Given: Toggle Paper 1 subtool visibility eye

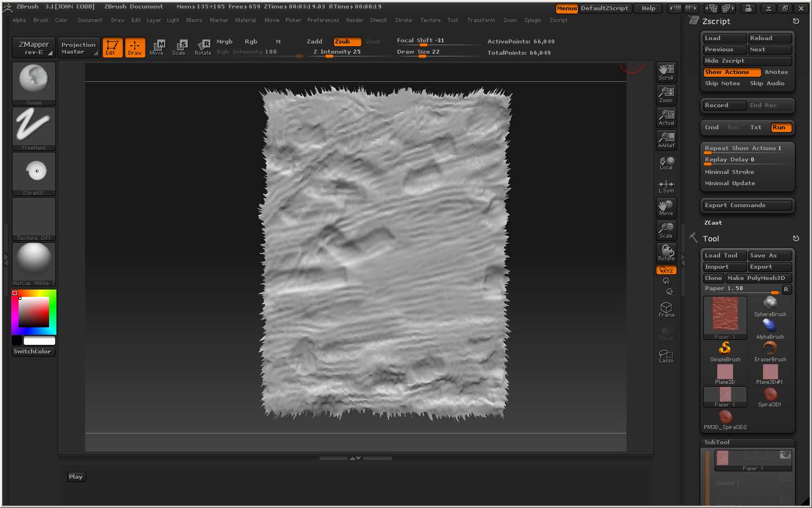Looking at the screenshot, I should (x=785, y=455).
